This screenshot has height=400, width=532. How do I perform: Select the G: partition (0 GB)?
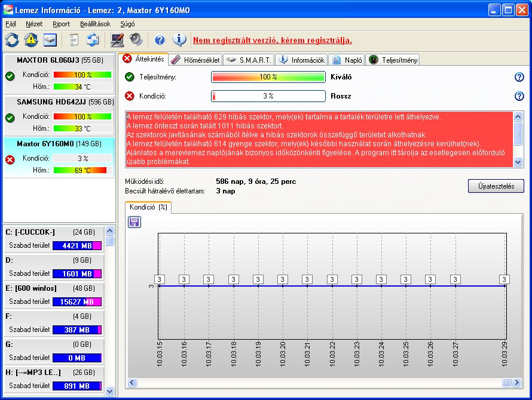pyautogui.click(x=54, y=352)
